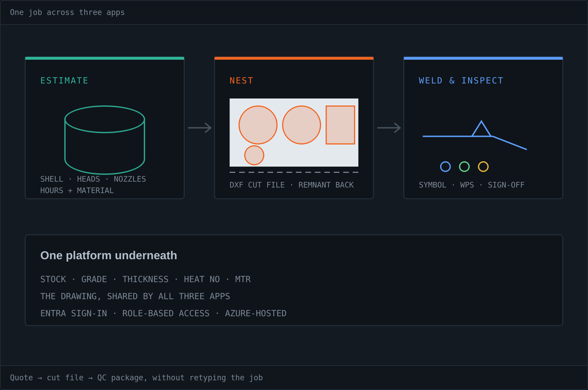Select the NEST heading
The width and height of the screenshot is (588, 390).
pyautogui.click(x=241, y=81)
